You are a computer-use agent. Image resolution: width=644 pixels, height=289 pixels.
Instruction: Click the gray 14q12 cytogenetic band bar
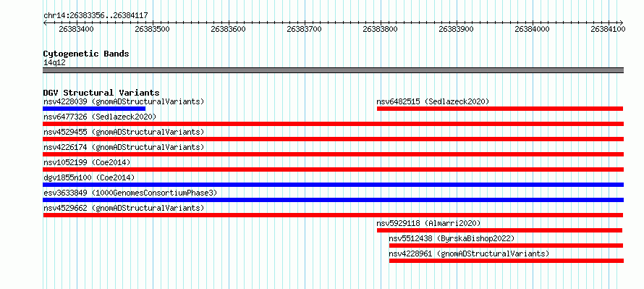pos(333,70)
